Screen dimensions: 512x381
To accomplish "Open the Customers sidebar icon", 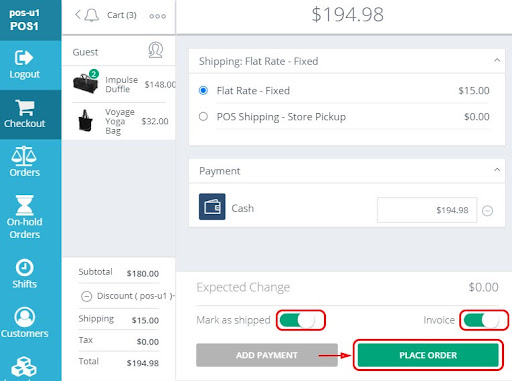I will pos(25,317).
